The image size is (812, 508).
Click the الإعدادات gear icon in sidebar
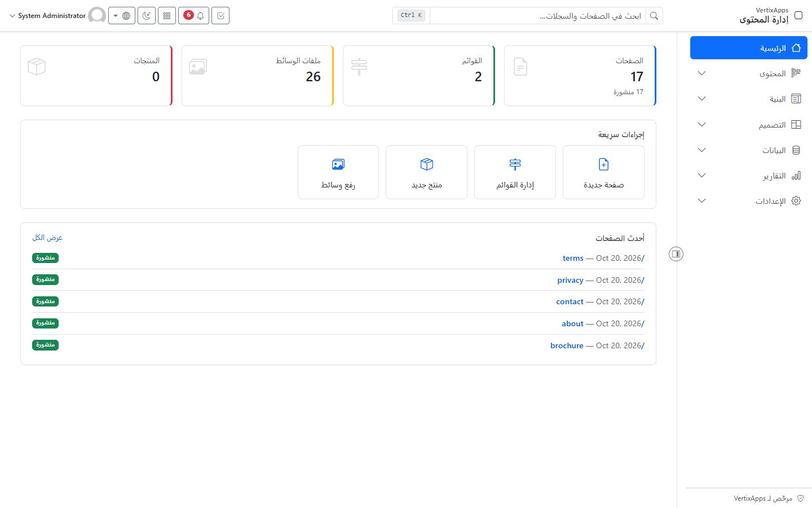point(796,201)
